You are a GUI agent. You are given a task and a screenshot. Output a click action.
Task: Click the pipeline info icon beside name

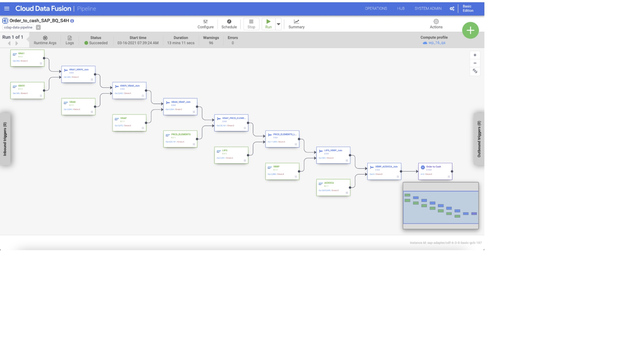[x=72, y=21]
